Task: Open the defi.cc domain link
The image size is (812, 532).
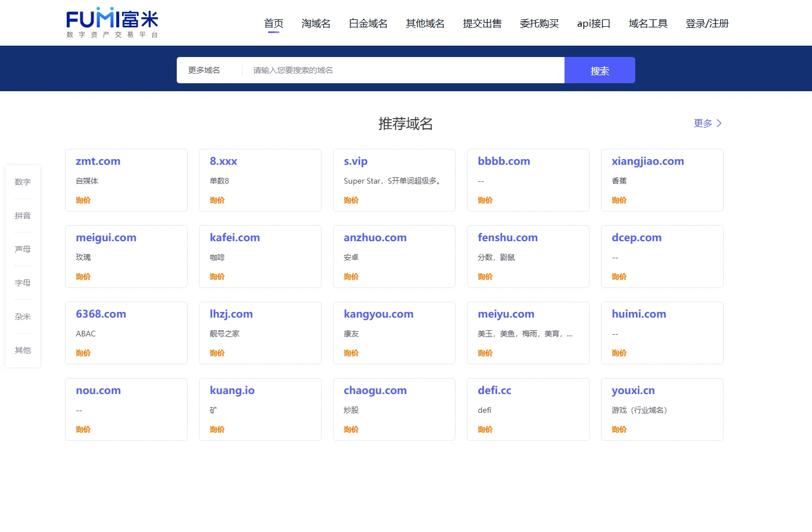Action: 494,391
